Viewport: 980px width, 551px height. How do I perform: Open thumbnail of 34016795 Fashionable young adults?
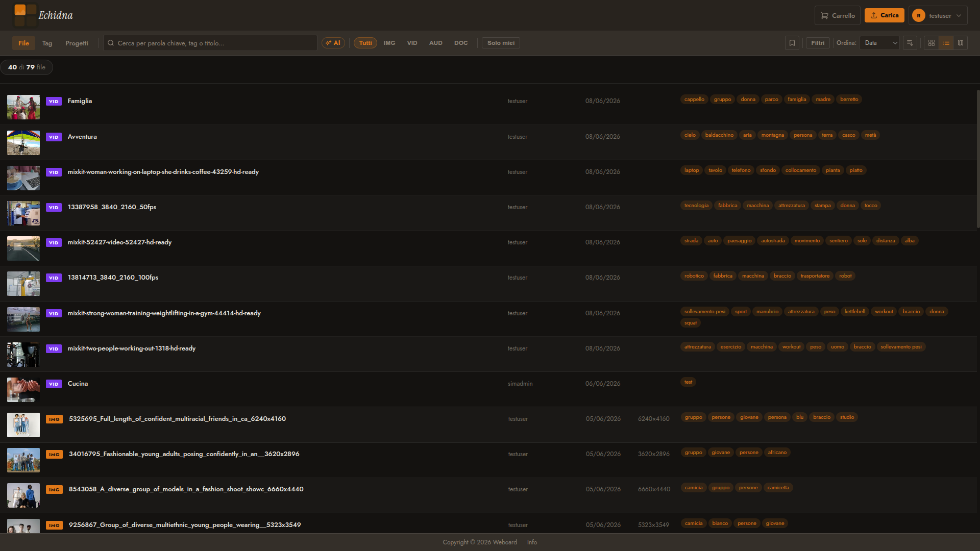pos(23,460)
